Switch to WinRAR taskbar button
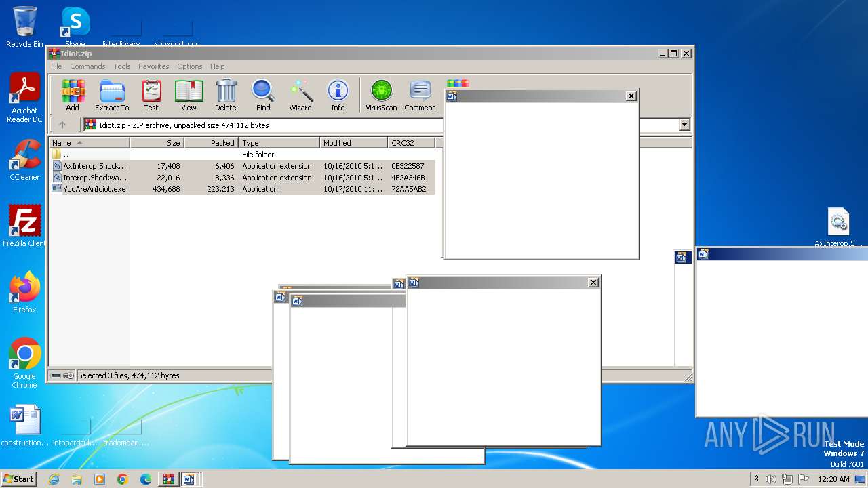Screen dimensions: 868x488 tap(168, 479)
